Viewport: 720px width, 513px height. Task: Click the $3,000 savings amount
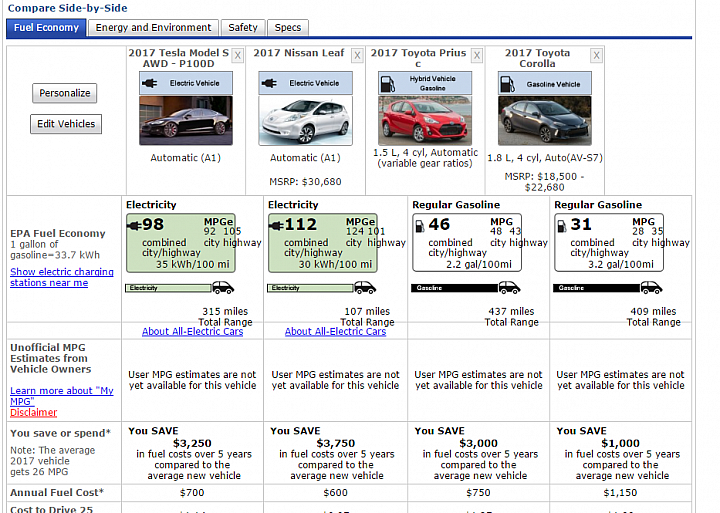478,444
